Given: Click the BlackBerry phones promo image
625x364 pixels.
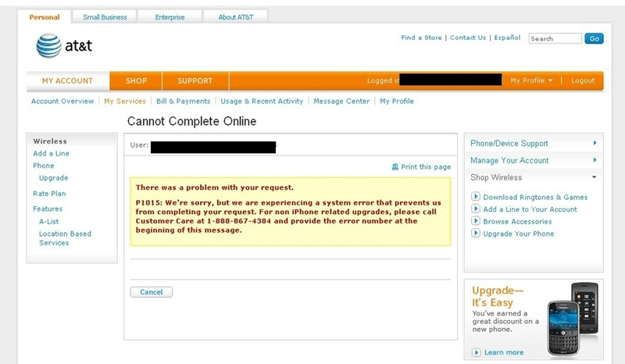Looking at the screenshot, I should 573,318.
